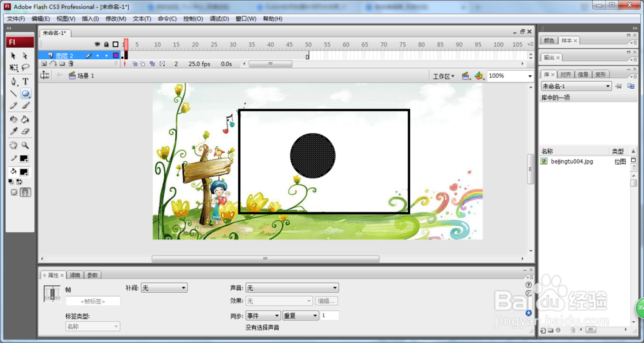Click the black circle on stage

coord(312,156)
